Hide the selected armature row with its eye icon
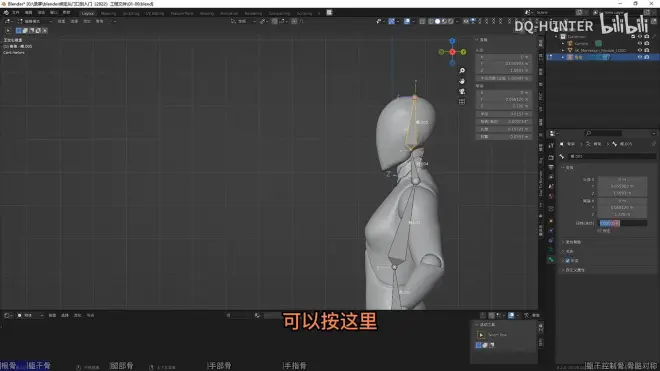 640,57
